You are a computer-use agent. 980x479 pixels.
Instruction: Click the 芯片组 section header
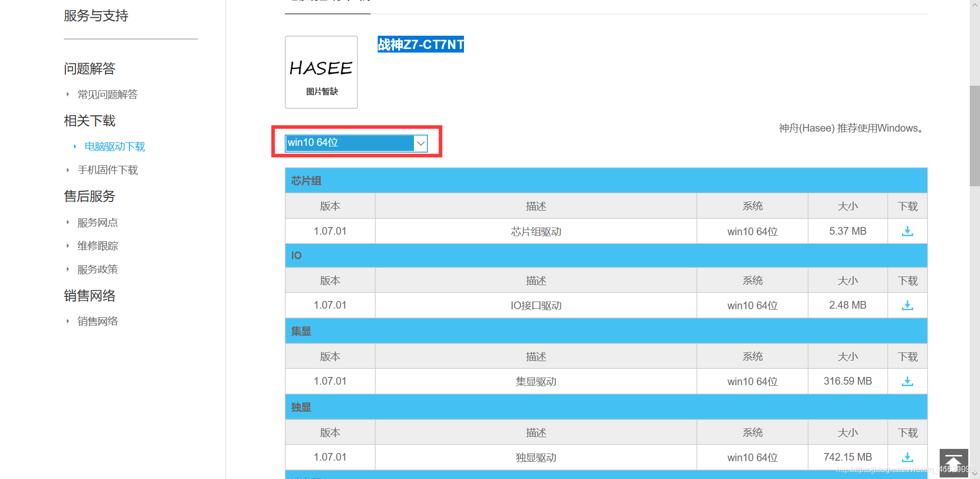(606, 181)
